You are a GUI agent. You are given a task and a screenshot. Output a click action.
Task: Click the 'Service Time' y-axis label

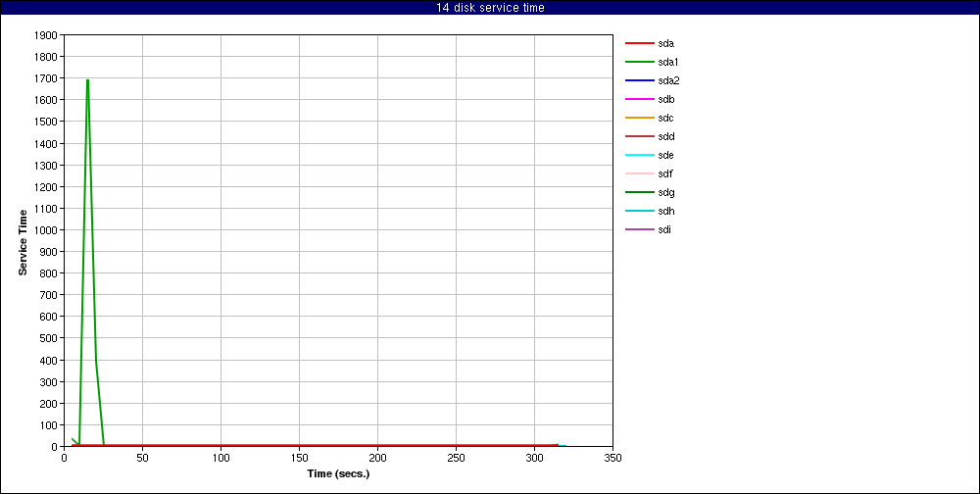coord(24,242)
